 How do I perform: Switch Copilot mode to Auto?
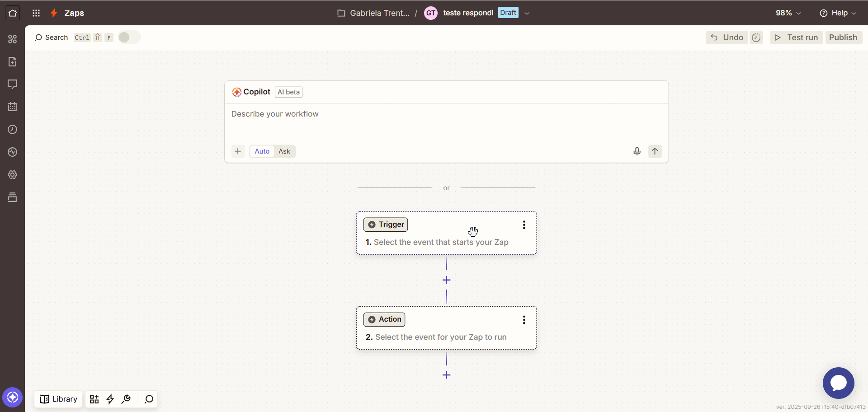coord(262,151)
